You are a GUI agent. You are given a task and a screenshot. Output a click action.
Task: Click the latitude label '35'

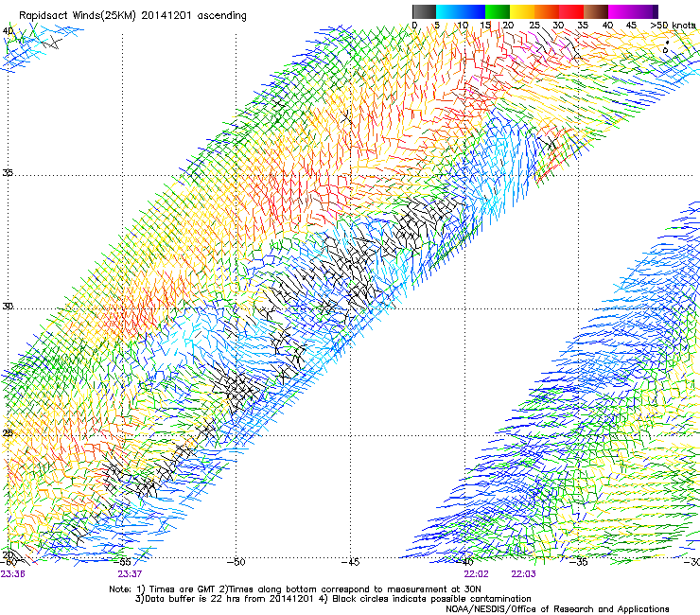click(8, 172)
